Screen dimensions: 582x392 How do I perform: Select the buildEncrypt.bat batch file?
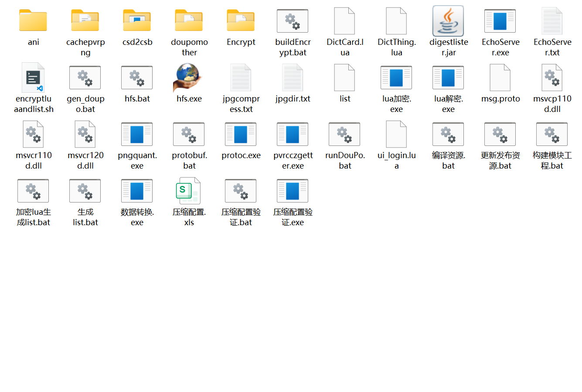[293, 21]
